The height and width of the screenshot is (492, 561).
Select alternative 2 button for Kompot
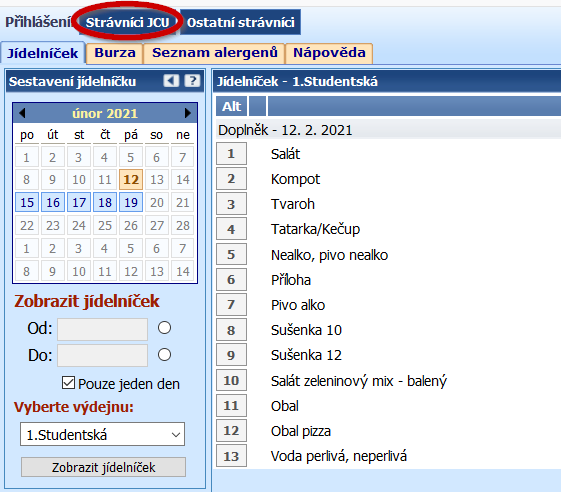point(231,179)
